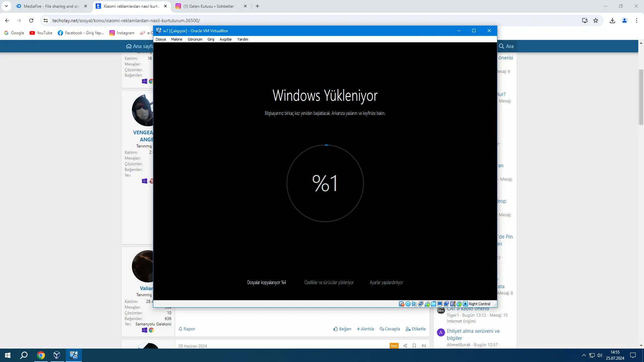Click the page vertical scrollbar thumb
The width and height of the screenshot is (644, 362).
tap(641, 97)
